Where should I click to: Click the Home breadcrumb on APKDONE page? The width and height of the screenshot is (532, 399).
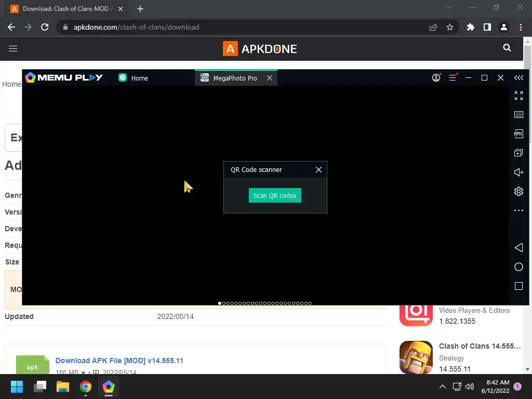click(x=11, y=84)
